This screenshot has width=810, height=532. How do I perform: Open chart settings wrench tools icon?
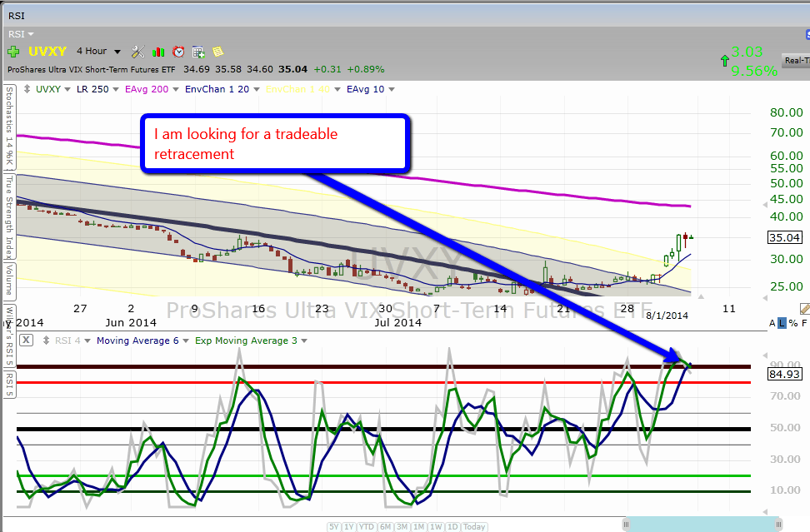(x=138, y=52)
